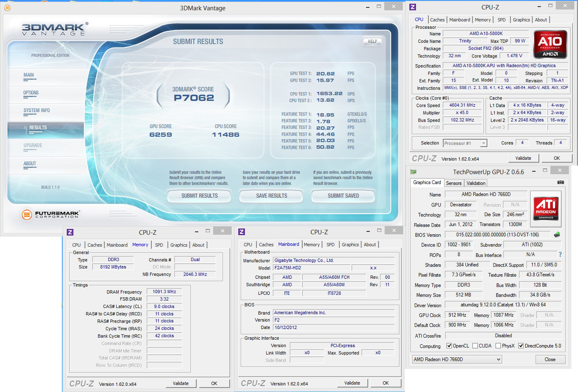Open the Processor #1 selection dropdown
578x392 pixels.
pos(465,143)
